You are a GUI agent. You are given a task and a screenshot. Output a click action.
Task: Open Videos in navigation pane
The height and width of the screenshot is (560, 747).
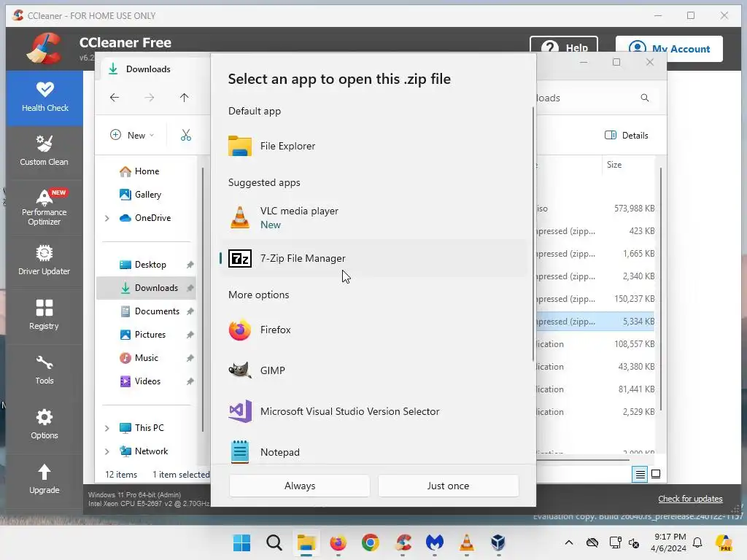pos(146,381)
